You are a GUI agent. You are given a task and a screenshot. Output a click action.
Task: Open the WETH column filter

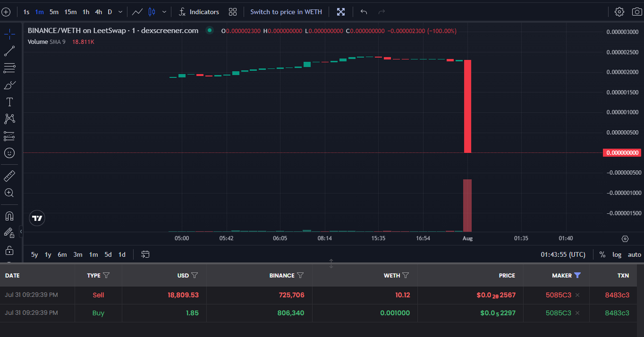tap(406, 275)
